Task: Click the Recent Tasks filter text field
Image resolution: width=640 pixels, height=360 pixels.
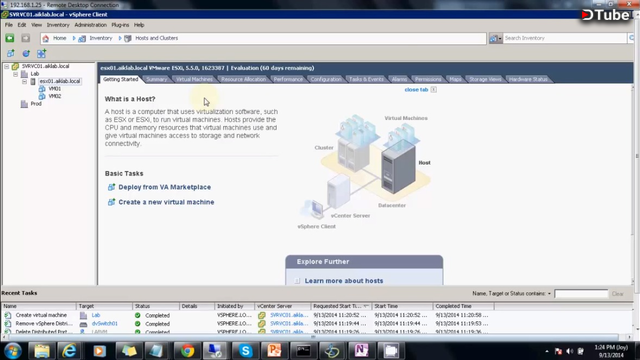Action: click(581, 293)
